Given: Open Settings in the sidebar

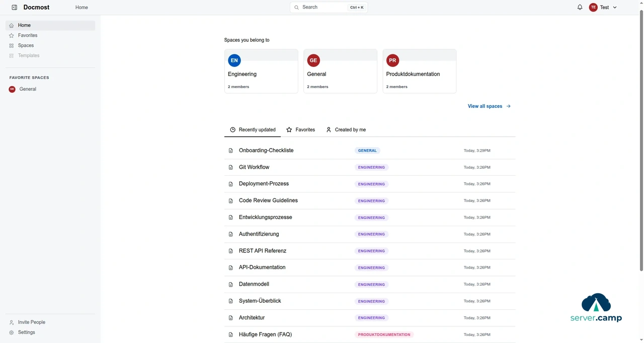Looking at the screenshot, I should 50,332.
